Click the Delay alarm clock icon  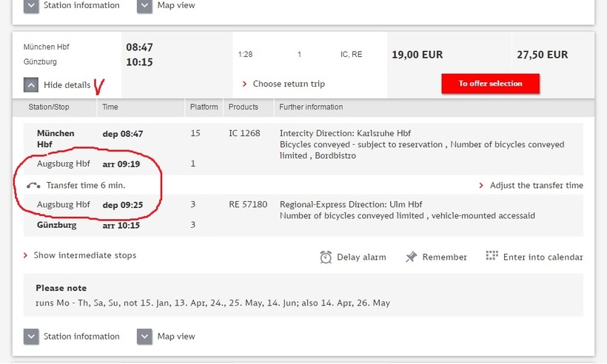click(x=326, y=257)
